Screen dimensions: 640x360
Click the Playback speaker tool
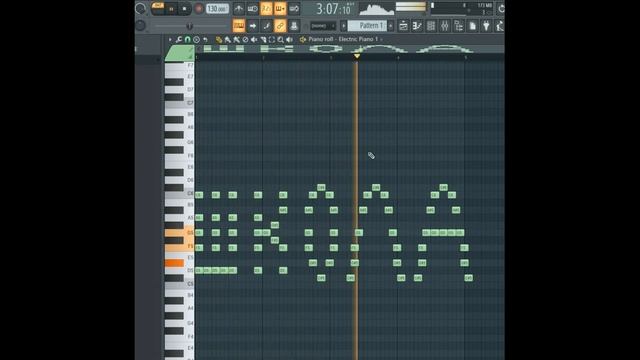(290, 40)
